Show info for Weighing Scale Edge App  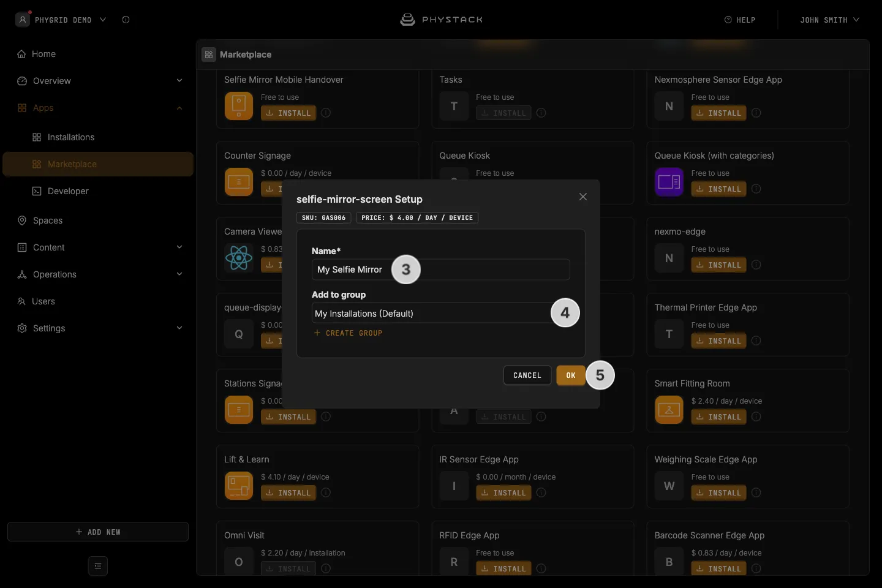(x=756, y=492)
